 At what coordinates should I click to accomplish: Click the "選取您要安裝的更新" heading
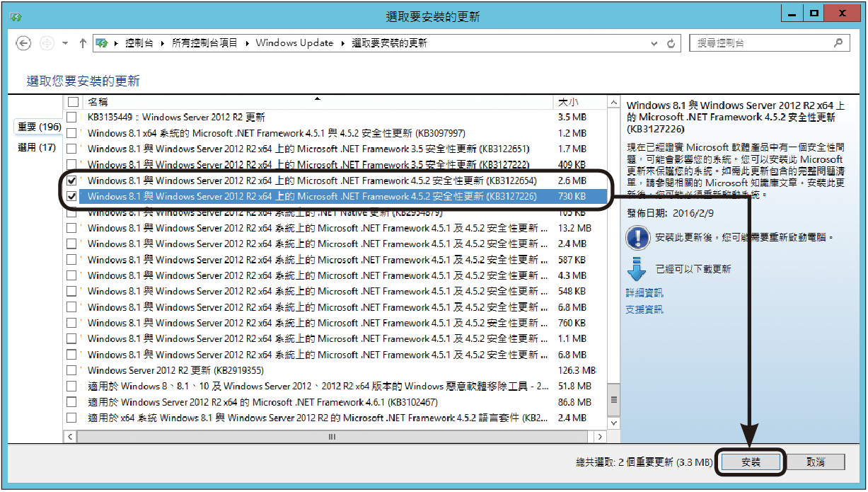pos(83,81)
